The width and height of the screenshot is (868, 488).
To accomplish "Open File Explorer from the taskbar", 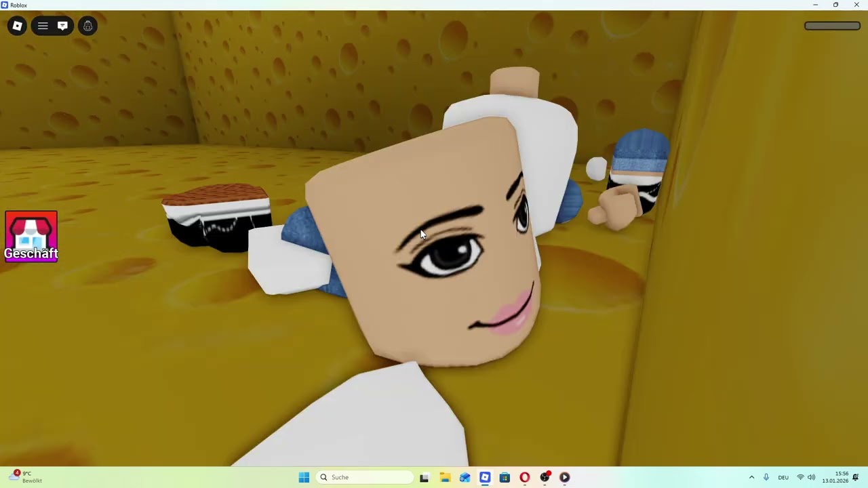I will tap(445, 477).
